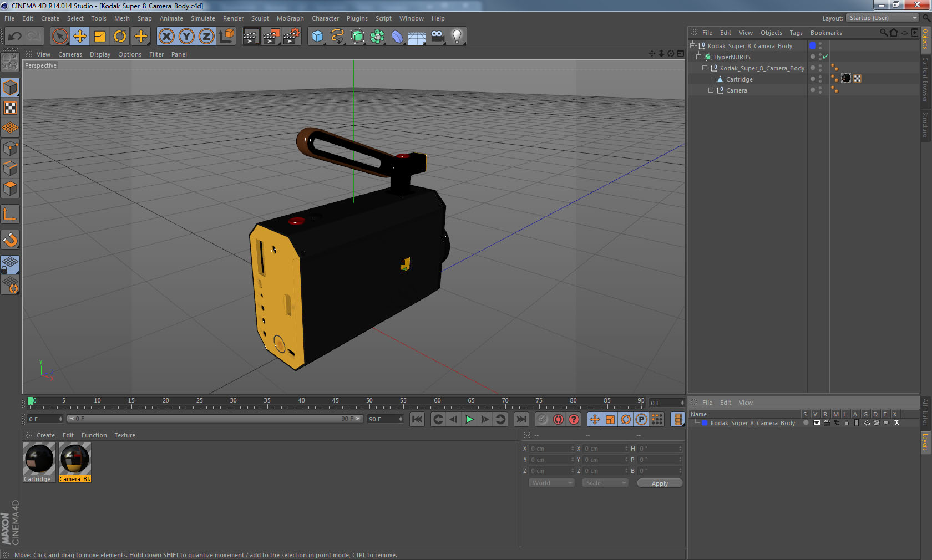
Task: Collapse the Kodak_Super_8_Camera_Body root object
Action: [692, 45]
